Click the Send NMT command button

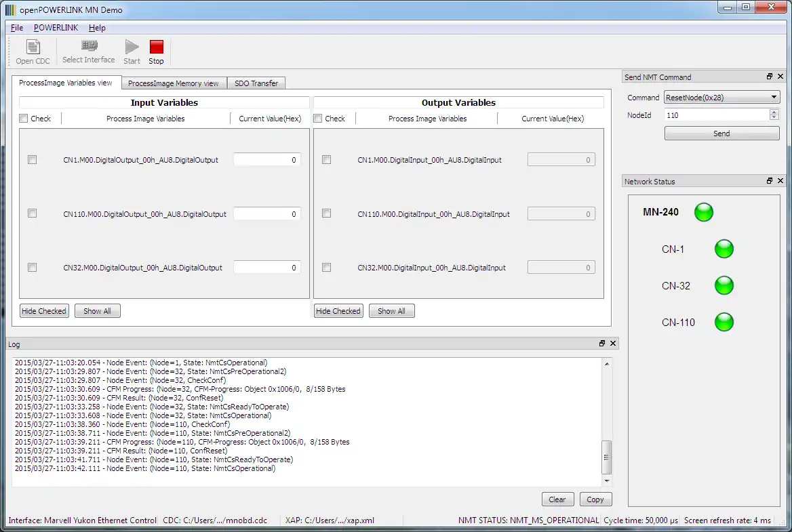point(721,134)
